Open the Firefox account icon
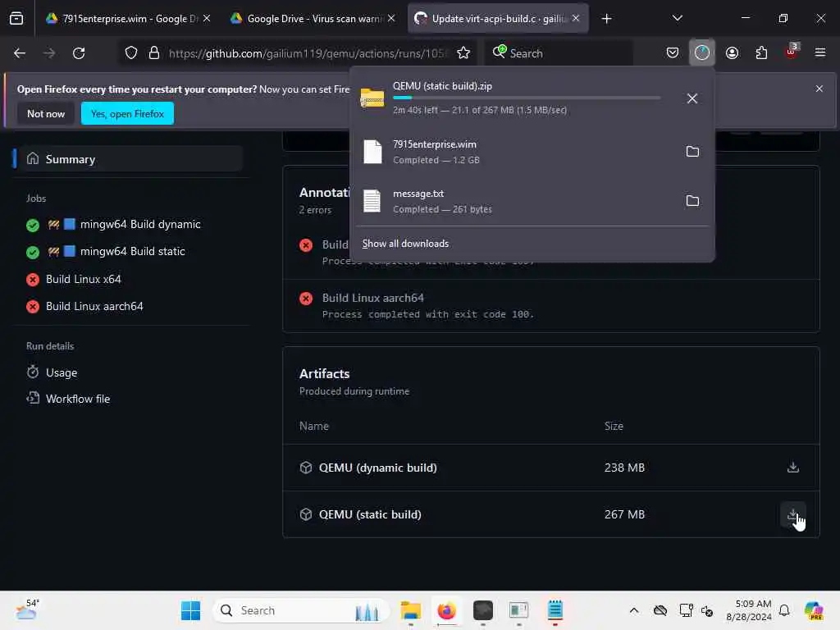The width and height of the screenshot is (840, 630). coord(732,53)
